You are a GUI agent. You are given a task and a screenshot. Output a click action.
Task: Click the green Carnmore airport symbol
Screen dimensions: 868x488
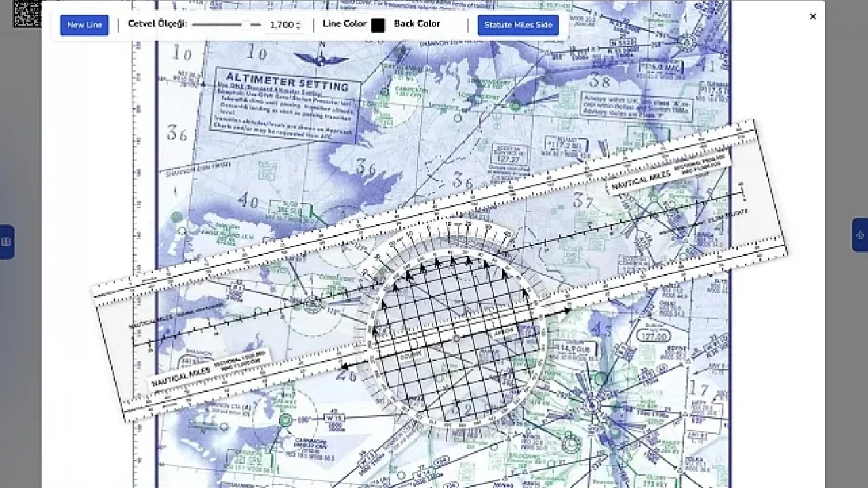tap(286, 420)
